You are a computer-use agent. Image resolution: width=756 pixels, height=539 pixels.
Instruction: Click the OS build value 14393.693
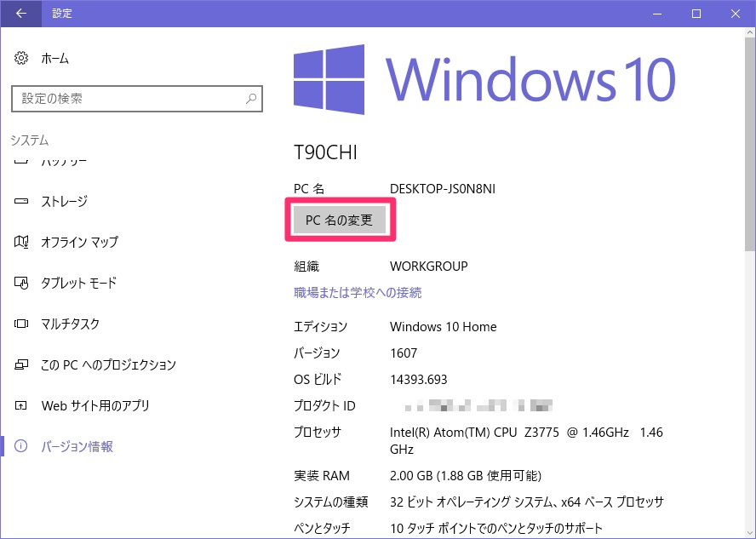pos(419,380)
